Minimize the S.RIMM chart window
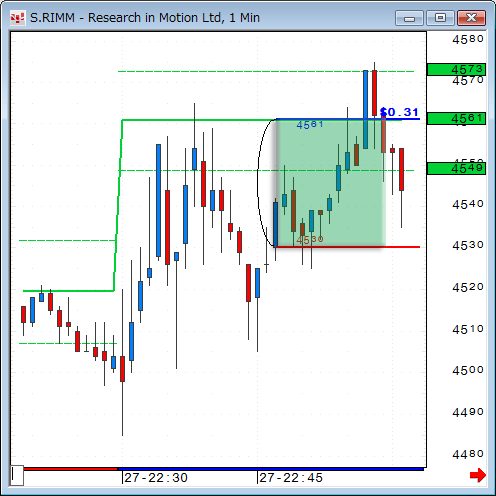This screenshot has width=496, height=496. tap(409, 18)
